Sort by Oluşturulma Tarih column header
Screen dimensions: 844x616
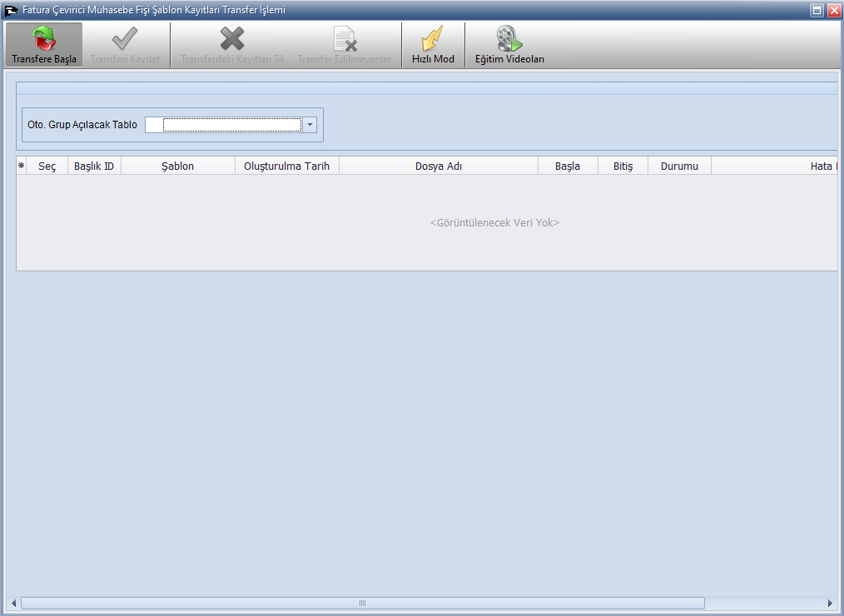coord(287,166)
